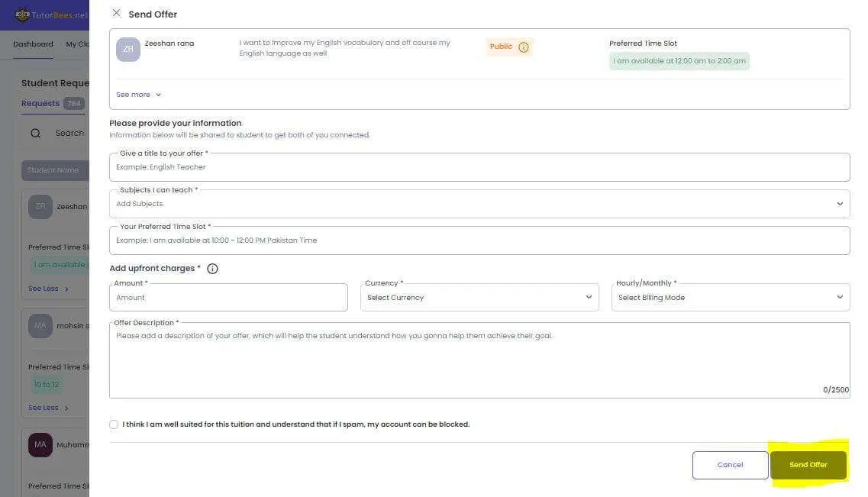Click the search magnifier icon
Screen dimensions: 868x497
click(x=35, y=134)
